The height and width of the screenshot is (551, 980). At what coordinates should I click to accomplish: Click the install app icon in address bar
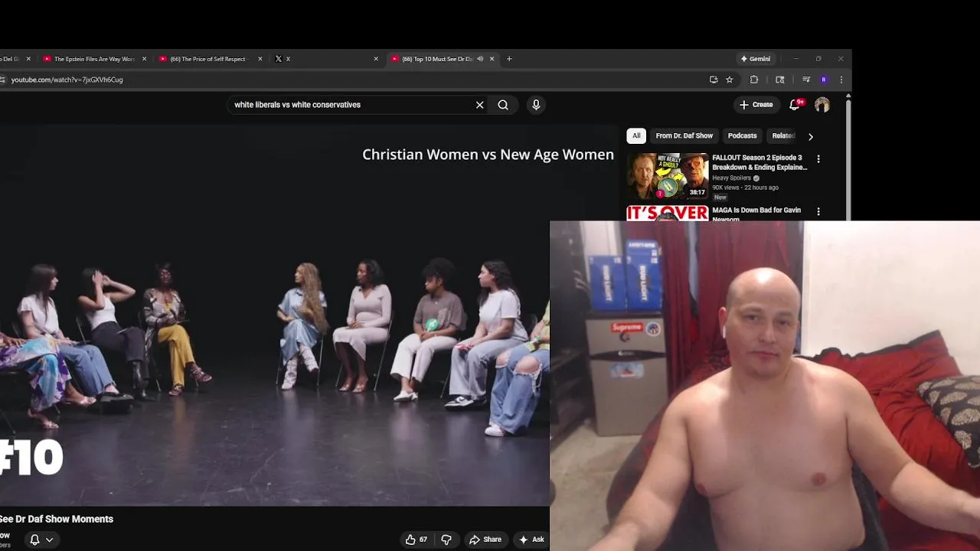coord(714,80)
